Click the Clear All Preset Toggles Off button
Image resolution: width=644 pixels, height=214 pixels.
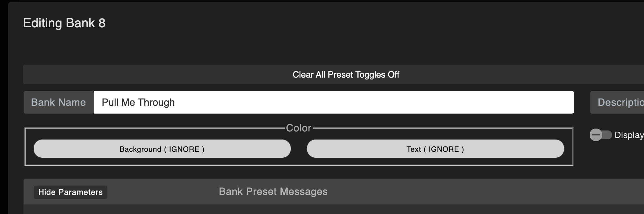click(x=346, y=75)
